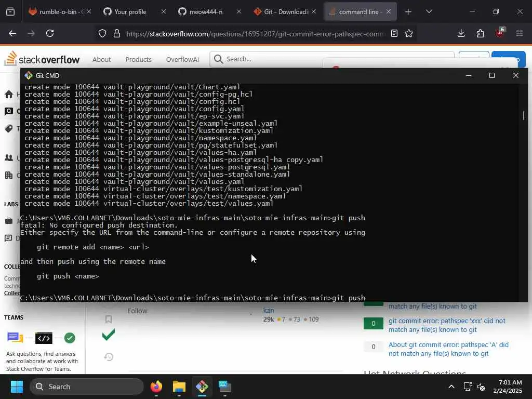This screenshot has width=532, height=399.
Task: Click the bookmark icon beside the answer
Action: [x=109, y=320]
